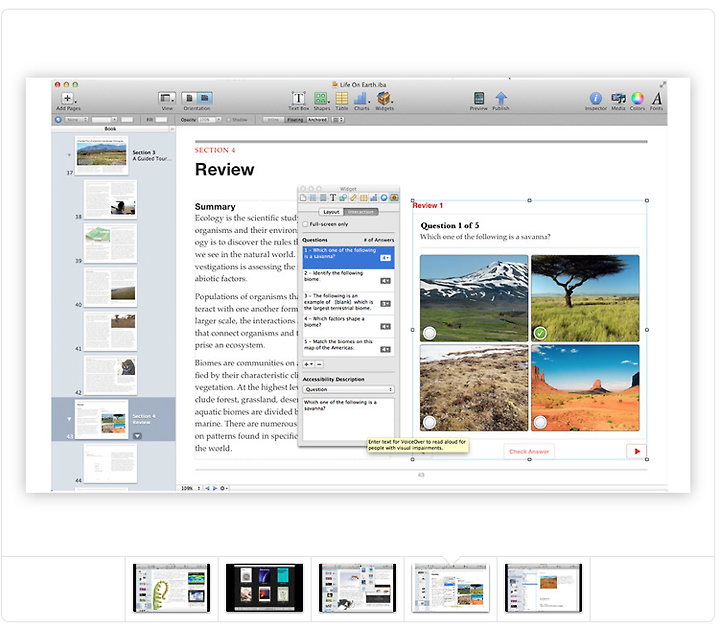Screen dimensions: 720x627
Task: Select Text inspector T icon in Widget panel
Action: coord(333,198)
